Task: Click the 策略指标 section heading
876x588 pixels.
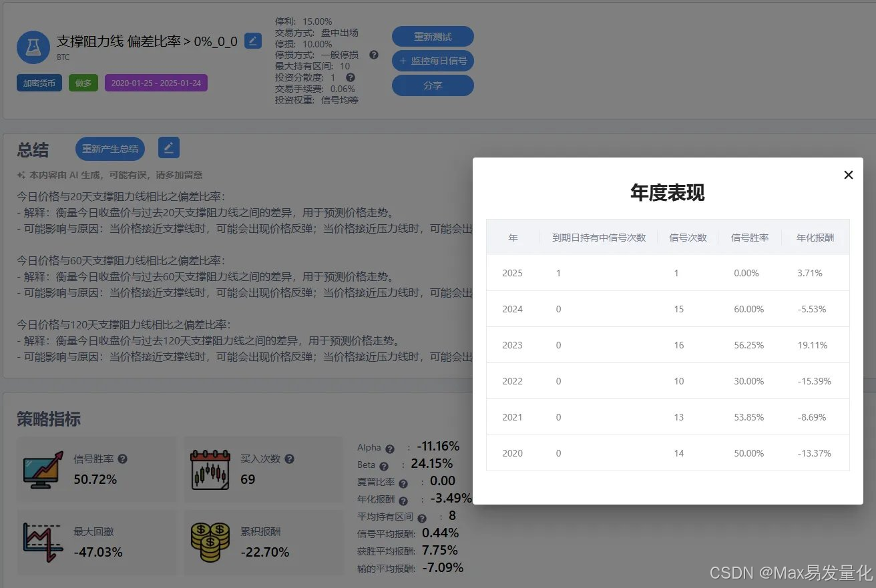Action: [49, 419]
